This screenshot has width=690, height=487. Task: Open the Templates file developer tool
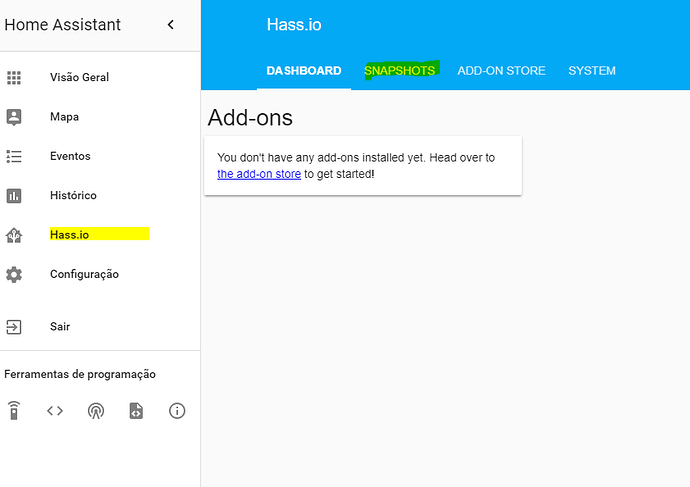pos(136,411)
